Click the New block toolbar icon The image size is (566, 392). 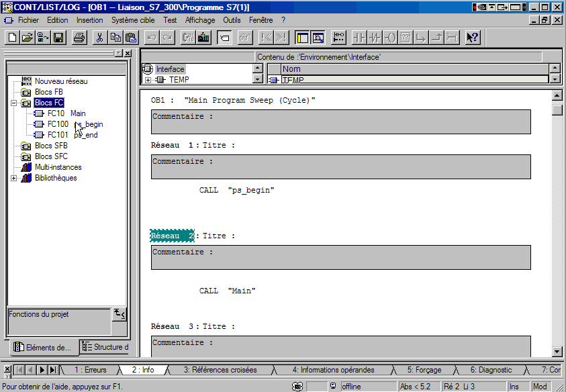click(12, 38)
